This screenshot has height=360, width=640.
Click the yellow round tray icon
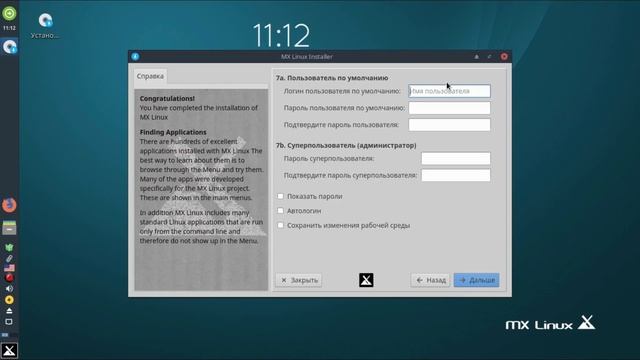point(9,300)
